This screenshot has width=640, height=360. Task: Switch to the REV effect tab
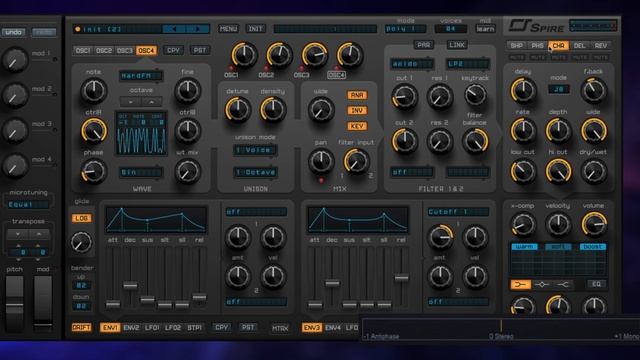(x=600, y=46)
